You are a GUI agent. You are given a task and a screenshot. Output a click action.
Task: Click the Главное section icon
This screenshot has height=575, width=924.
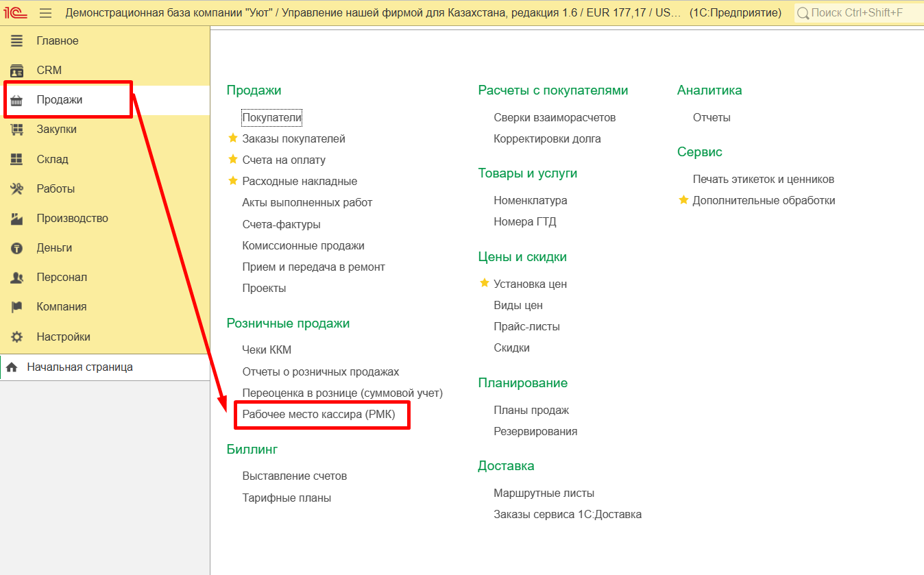(16, 41)
